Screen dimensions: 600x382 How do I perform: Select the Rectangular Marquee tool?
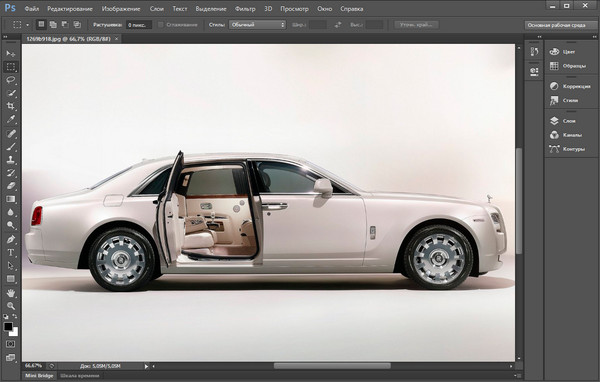point(11,67)
